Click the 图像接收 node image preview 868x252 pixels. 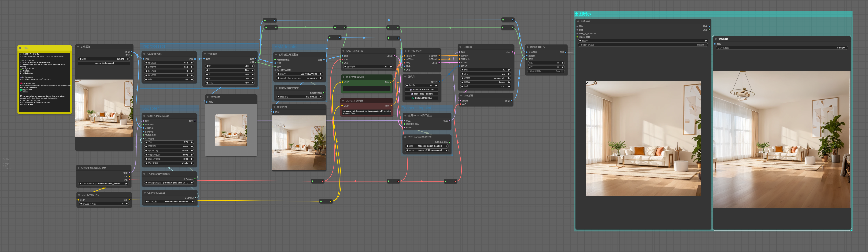[643, 138]
